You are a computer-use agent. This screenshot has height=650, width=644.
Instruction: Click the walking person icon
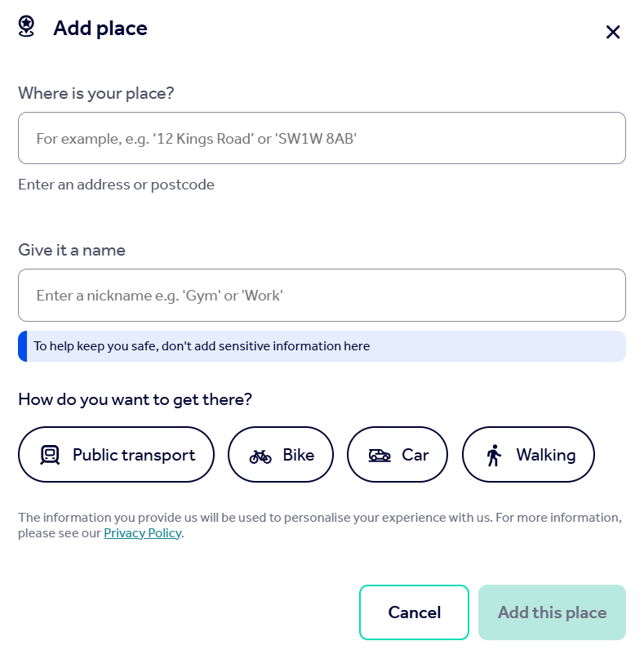494,455
